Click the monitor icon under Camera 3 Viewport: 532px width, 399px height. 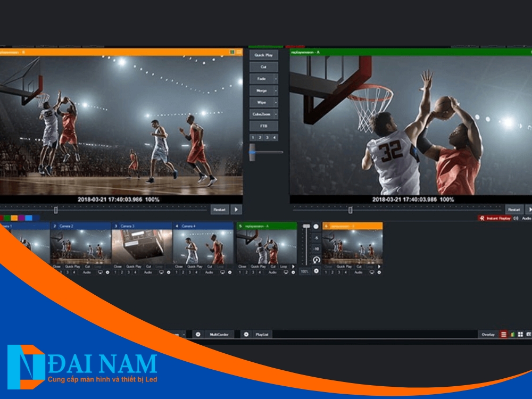point(161,272)
